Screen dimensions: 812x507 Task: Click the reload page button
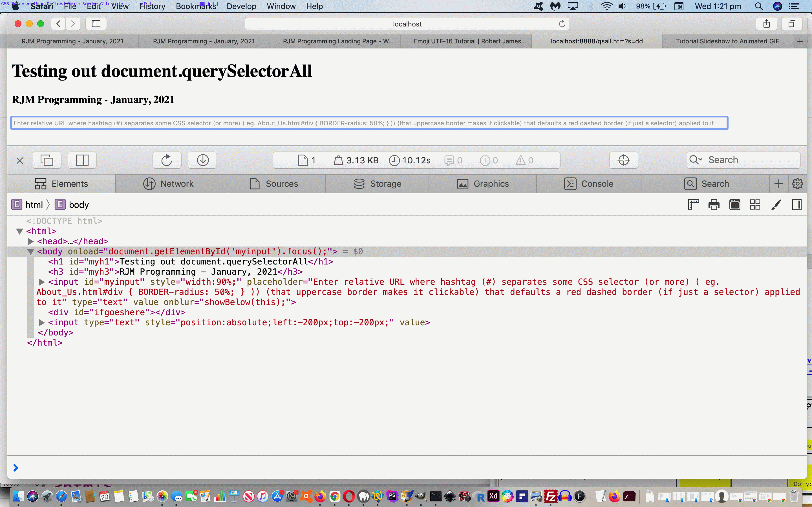pos(561,23)
